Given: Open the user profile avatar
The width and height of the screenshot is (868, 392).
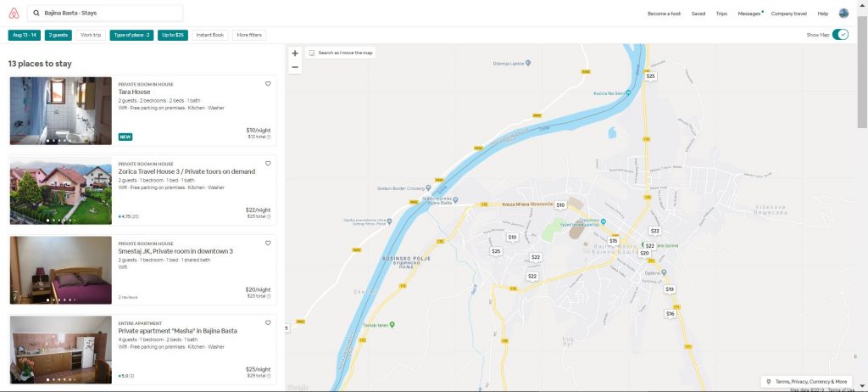Looking at the screenshot, I should pos(843,14).
